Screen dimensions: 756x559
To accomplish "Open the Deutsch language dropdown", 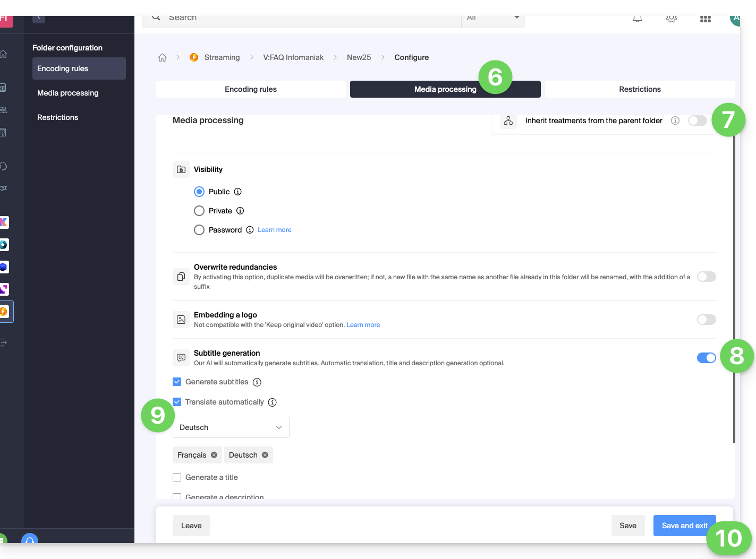I will pyautogui.click(x=231, y=427).
